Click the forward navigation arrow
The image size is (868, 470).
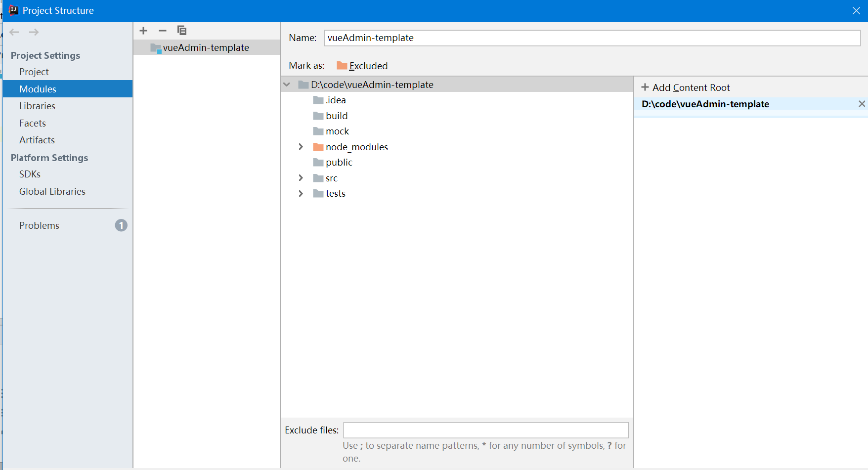pos(34,32)
